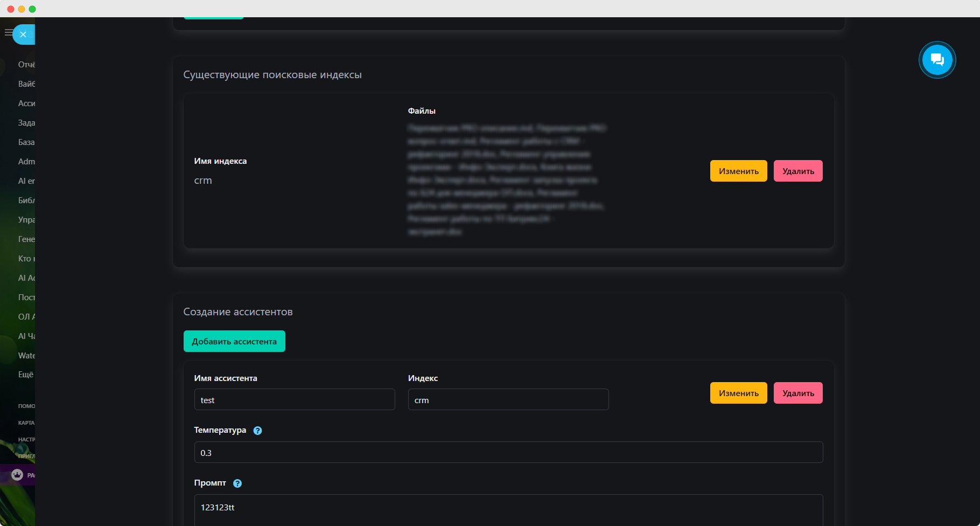Screen dimensions: 980x526
Task: Open the chat bubble widget
Action: 937,60
